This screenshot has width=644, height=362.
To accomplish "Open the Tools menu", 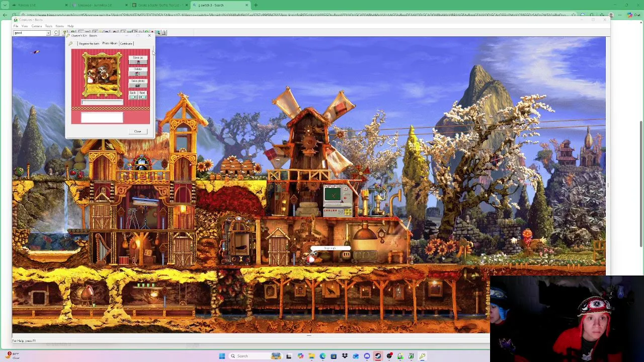I will tap(49, 26).
